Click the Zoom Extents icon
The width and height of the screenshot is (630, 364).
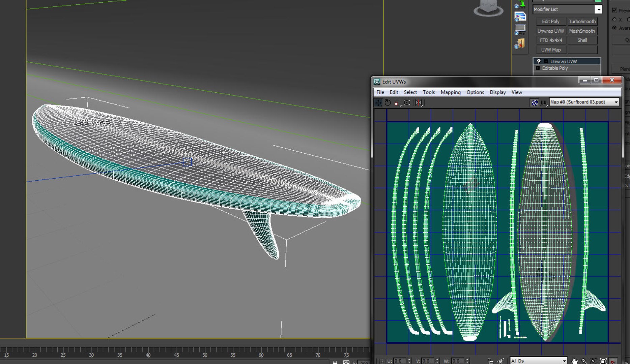[x=603, y=361]
